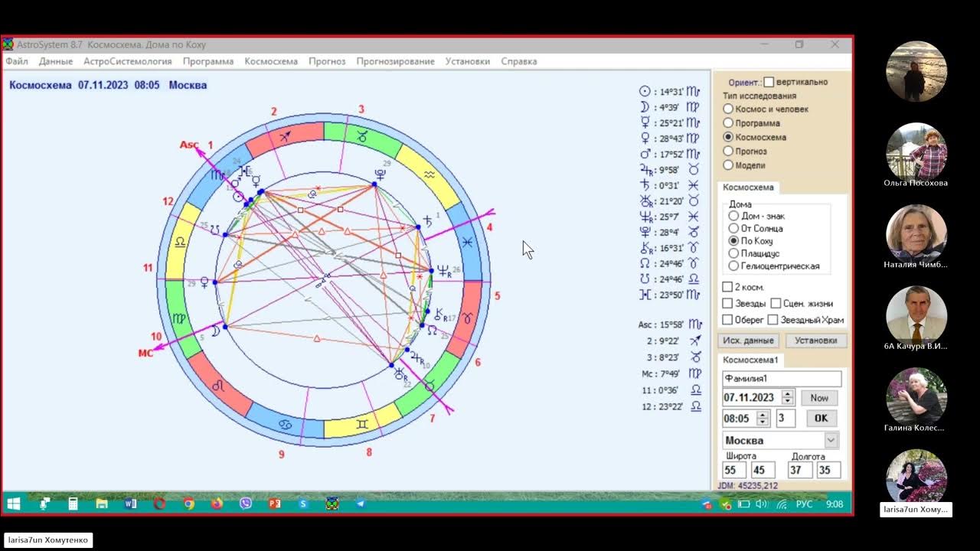Open the Windows Start menu
Viewport: 980px width, 551px height.
(x=13, y=504)
